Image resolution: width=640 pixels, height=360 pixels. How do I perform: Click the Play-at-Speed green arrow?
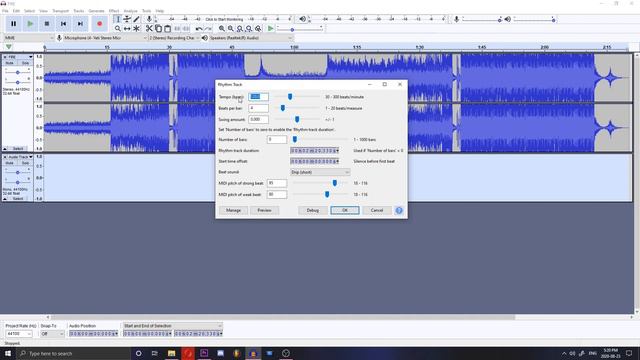(270, 29)
